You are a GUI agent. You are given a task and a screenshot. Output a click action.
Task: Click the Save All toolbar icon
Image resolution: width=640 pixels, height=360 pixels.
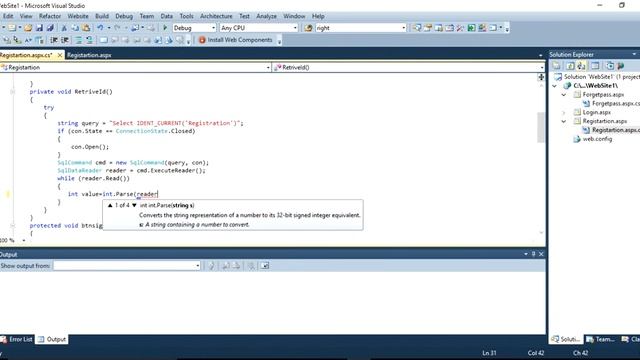(x=50, y=28)
